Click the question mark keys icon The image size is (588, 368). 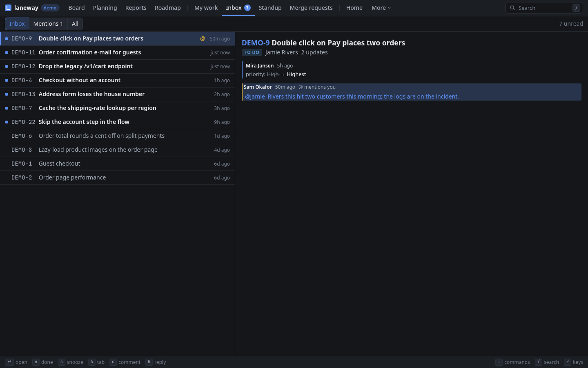(x=568, y=362)
